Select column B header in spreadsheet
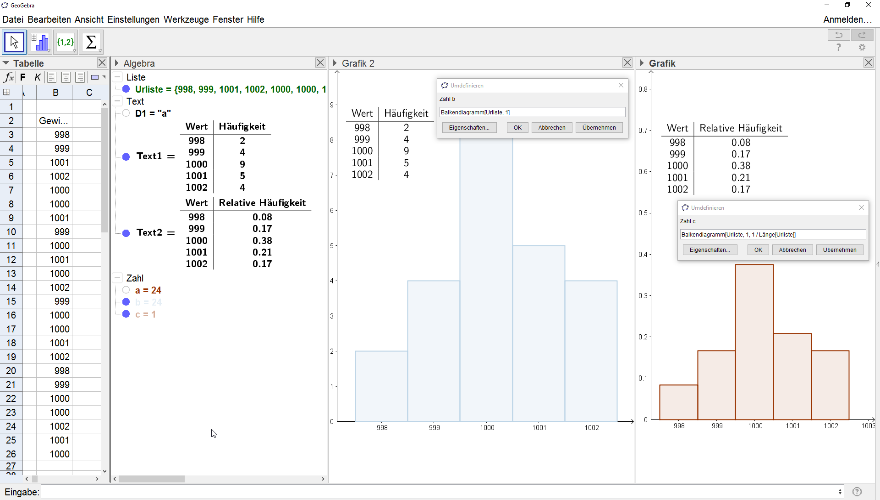Viewport: 880px width, 500px height. [x=55, y=93]
